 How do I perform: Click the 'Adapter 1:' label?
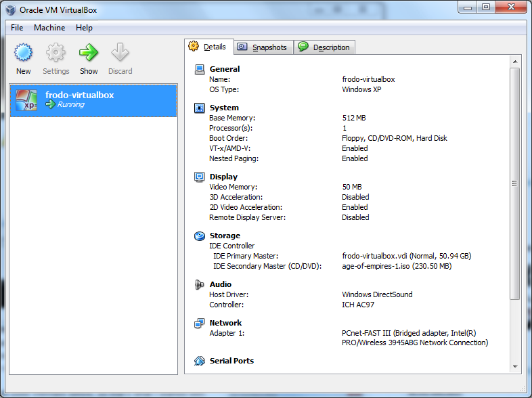227,333
